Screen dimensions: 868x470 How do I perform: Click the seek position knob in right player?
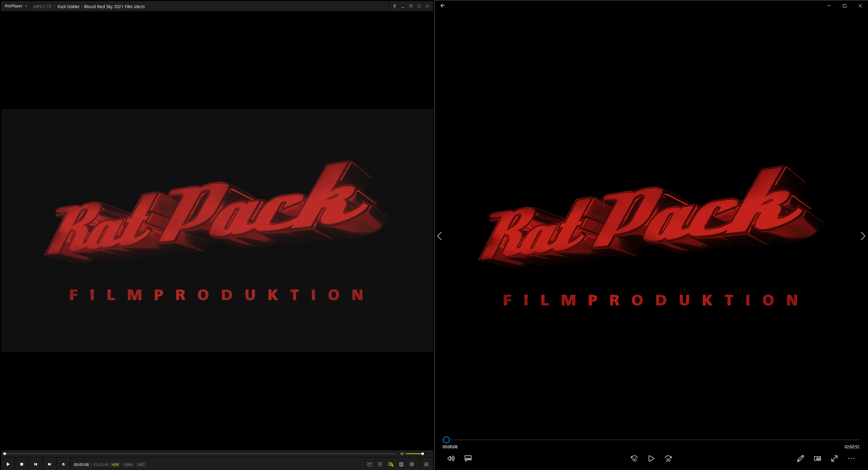pos(446,440)
